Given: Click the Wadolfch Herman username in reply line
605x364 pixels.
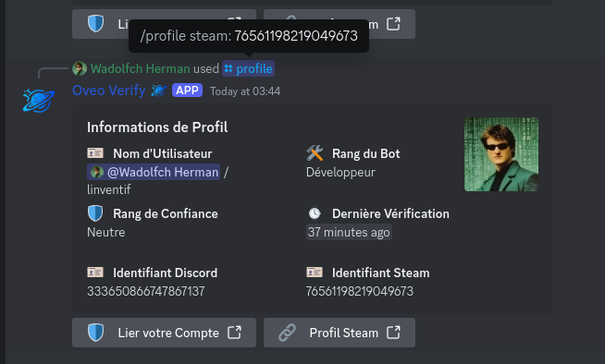Looking at the screenshot, I should pyautogui.click(x=141, y=68).
